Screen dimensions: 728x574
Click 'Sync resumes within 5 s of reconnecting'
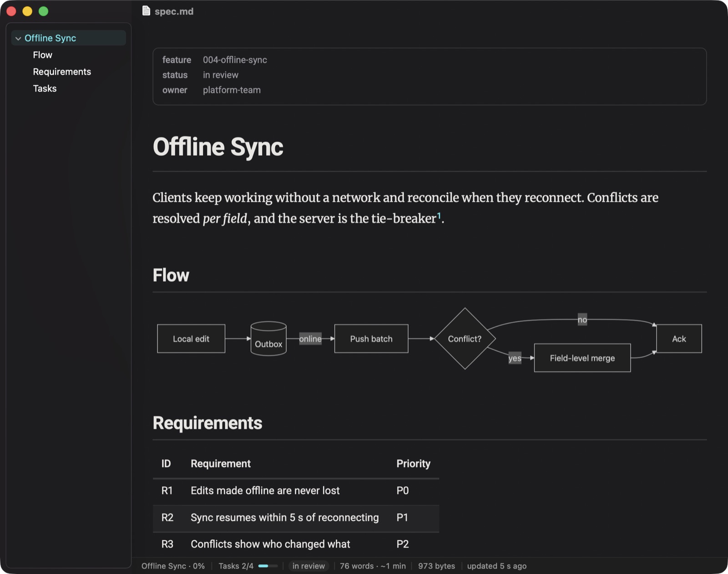pyautogui.click(x=285, y=518)
